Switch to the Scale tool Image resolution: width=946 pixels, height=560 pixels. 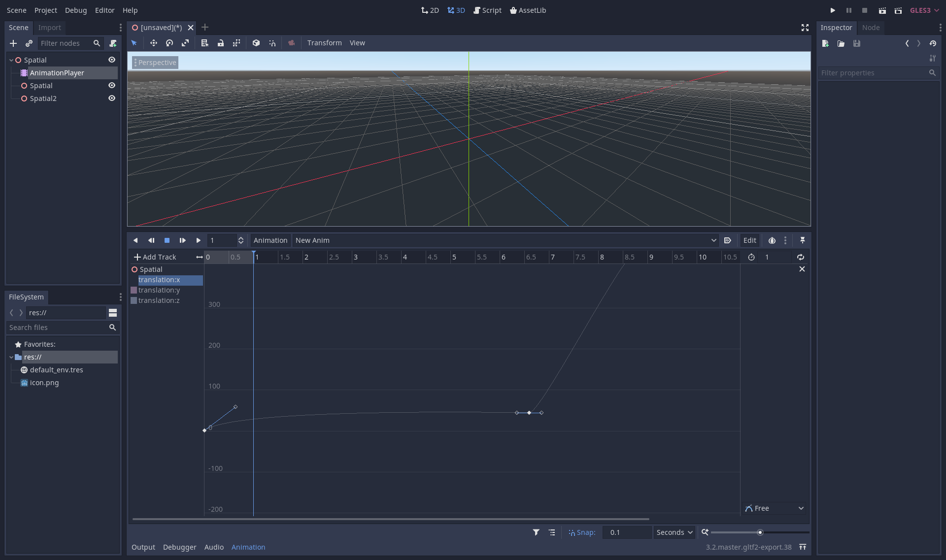[x=185, y=43]
